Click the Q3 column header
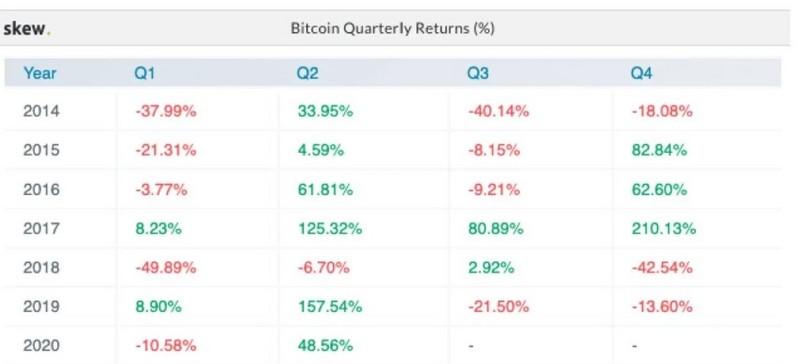The height and width of the screenshot is (364, 800). coord(478,74)
